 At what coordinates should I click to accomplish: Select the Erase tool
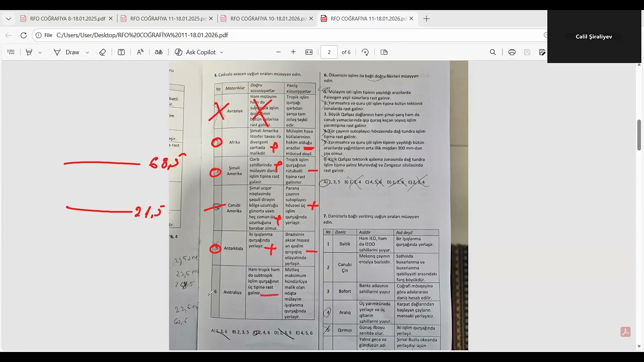coord(103,52)
